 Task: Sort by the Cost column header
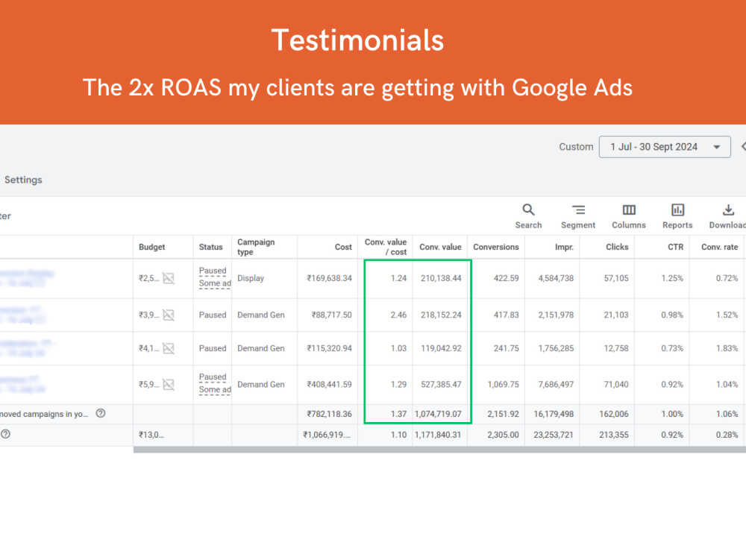tap(343, 248)
